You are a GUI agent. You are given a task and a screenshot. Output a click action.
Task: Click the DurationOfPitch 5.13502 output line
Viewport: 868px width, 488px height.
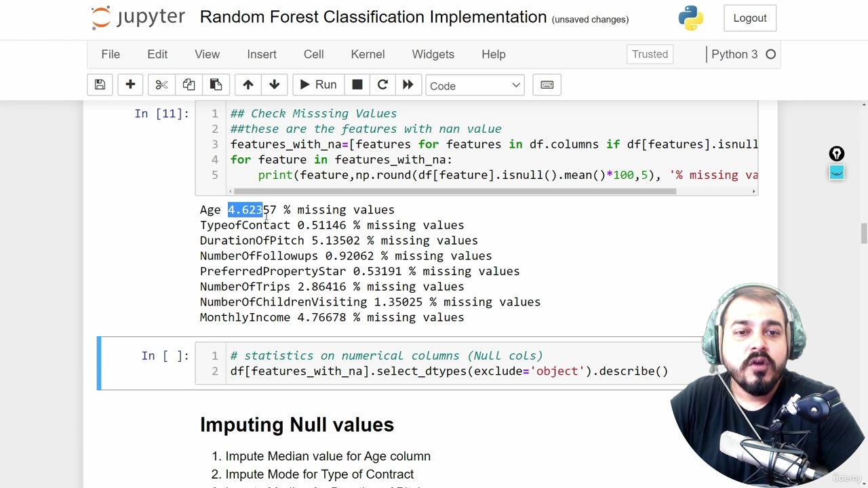click(339, 241)
